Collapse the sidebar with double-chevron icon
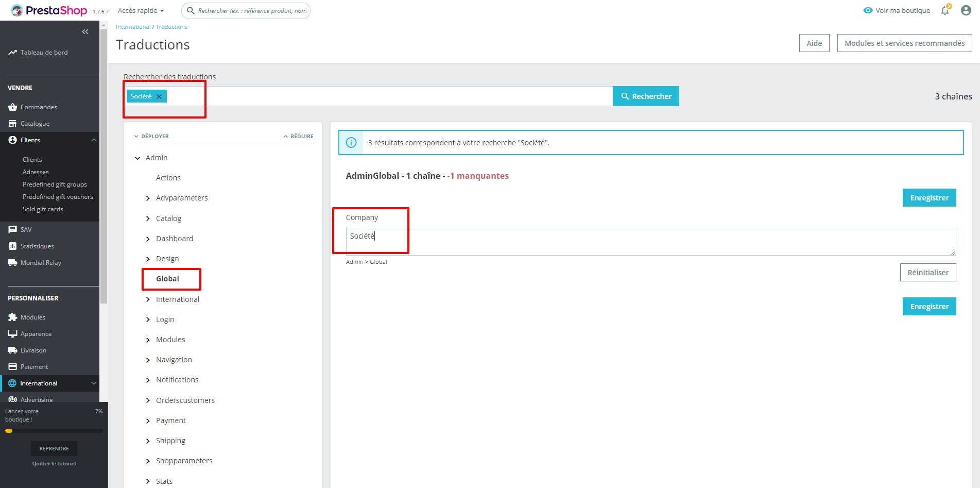This screenshot has width=980, height=488. pyautogui.click(x=85, y=31)
